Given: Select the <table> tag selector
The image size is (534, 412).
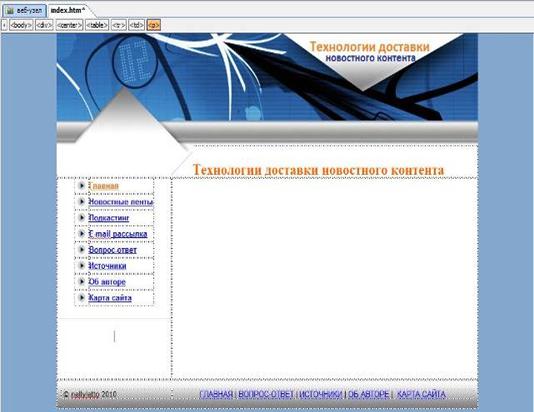Looking at the screenshot, I should pos(97,25).
